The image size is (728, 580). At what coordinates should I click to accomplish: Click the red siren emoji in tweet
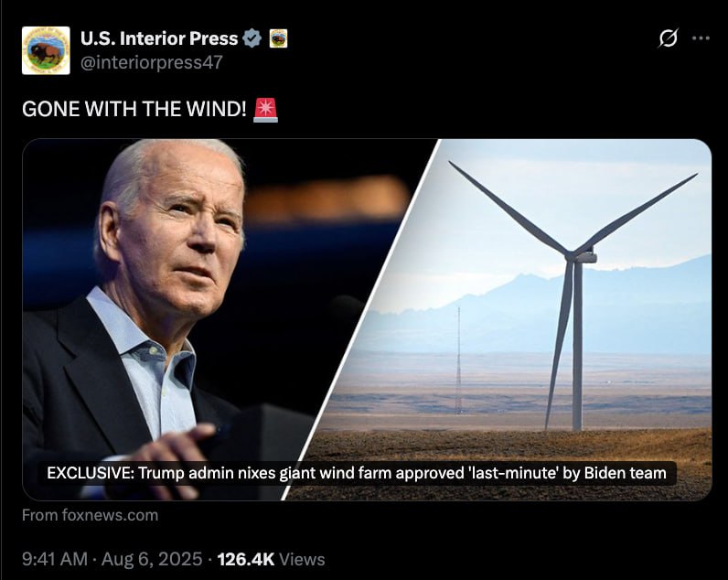click(265, 110)
